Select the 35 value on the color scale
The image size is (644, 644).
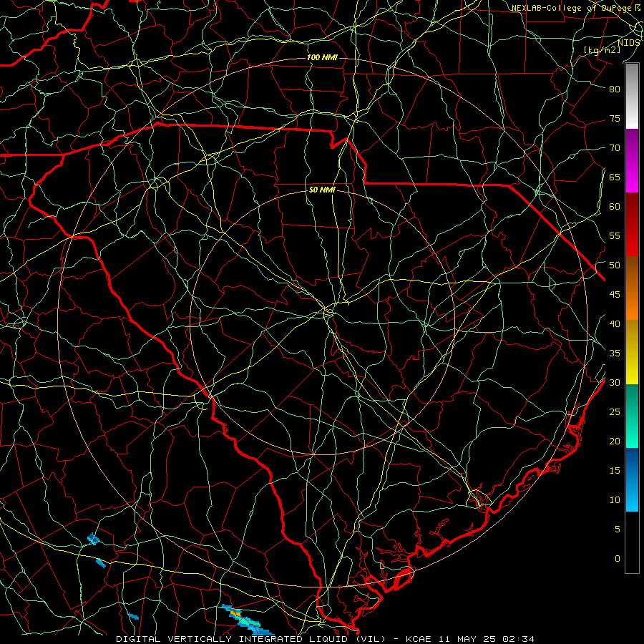615,353
